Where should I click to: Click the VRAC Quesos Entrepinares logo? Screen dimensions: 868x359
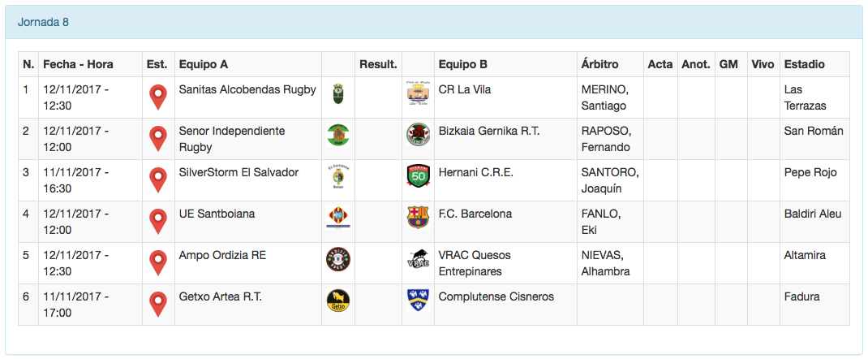pos(418,259)
